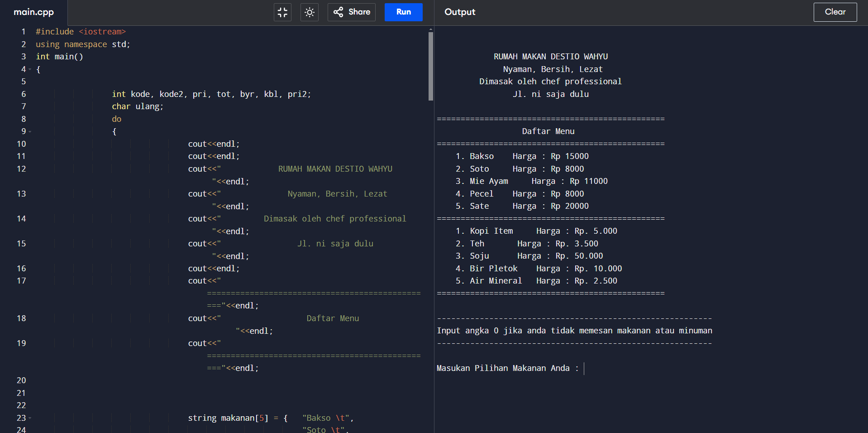This screenshot has width=868, height=433.
Task: Click the Output panel title
Action: coord(460,12)
